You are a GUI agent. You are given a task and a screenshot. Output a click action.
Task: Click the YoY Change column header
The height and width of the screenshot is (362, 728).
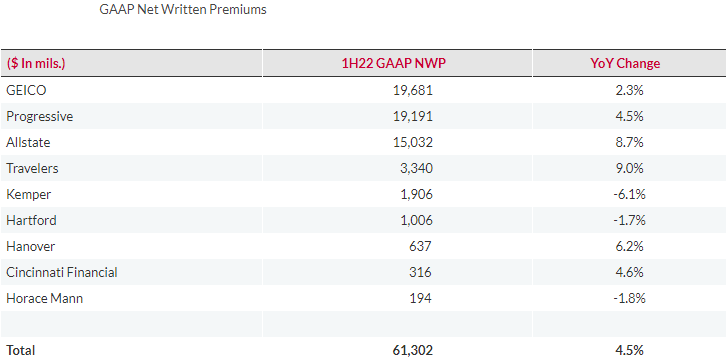coord(625,63)
